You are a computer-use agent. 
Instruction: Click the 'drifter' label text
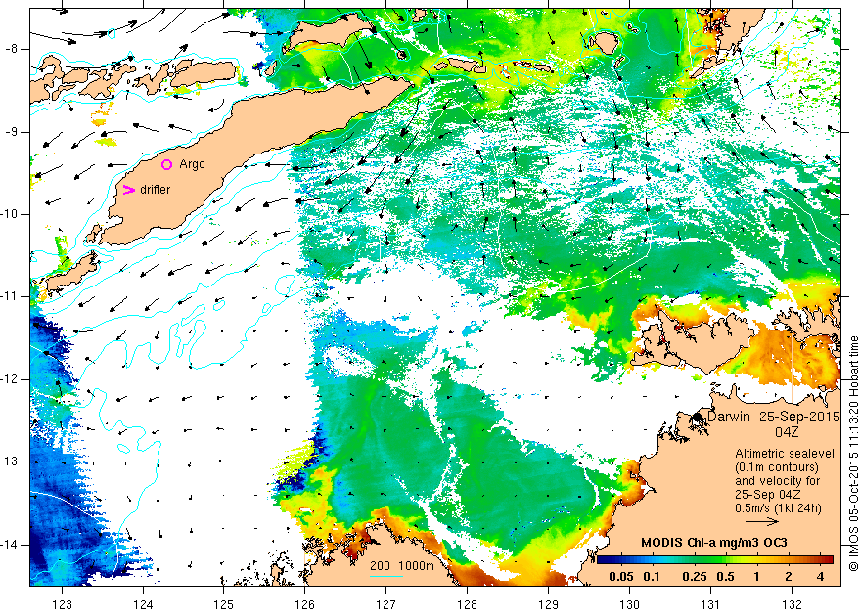coord(155,190)
